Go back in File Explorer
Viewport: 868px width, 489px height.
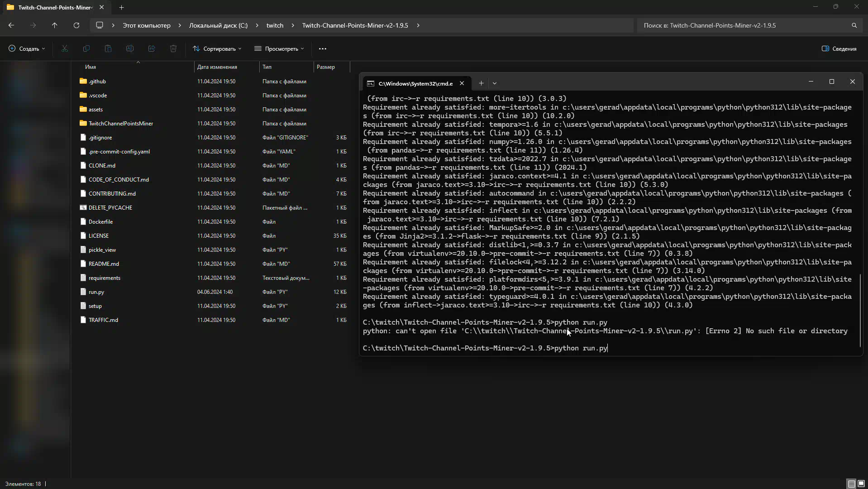[x=11, y=25]
